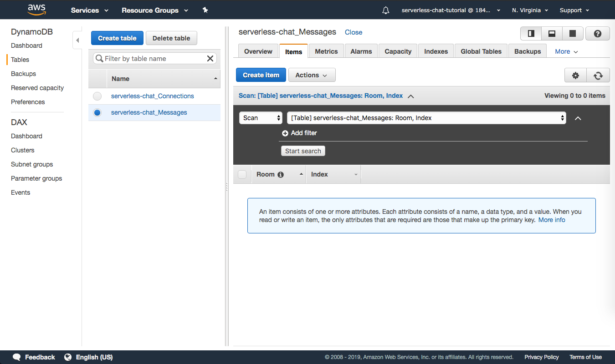This screenshot has height=364, width=615.
Task: Select serverless-chat_Connections radio button
Action: point(97,96)
